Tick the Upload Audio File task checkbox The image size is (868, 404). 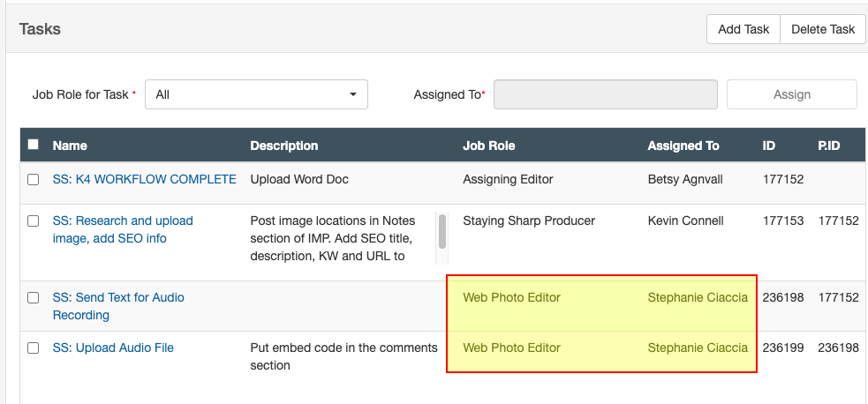(x=34, y=348)
